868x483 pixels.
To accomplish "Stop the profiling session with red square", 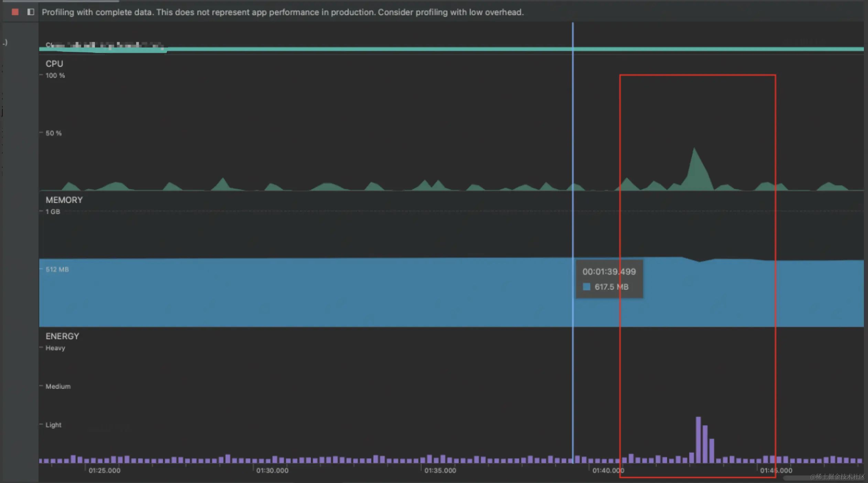I will click(x=15, y=12).
